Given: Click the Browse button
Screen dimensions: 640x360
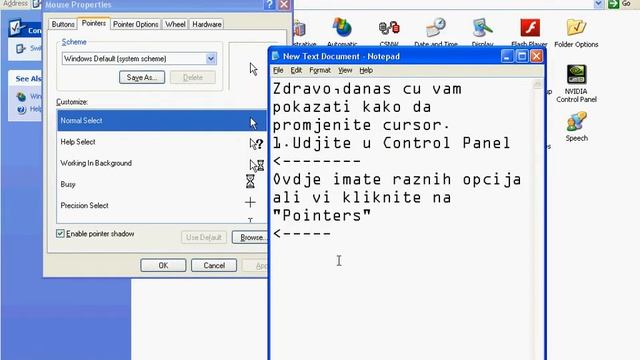Looking at the screenshot, I should coord(250,237).
